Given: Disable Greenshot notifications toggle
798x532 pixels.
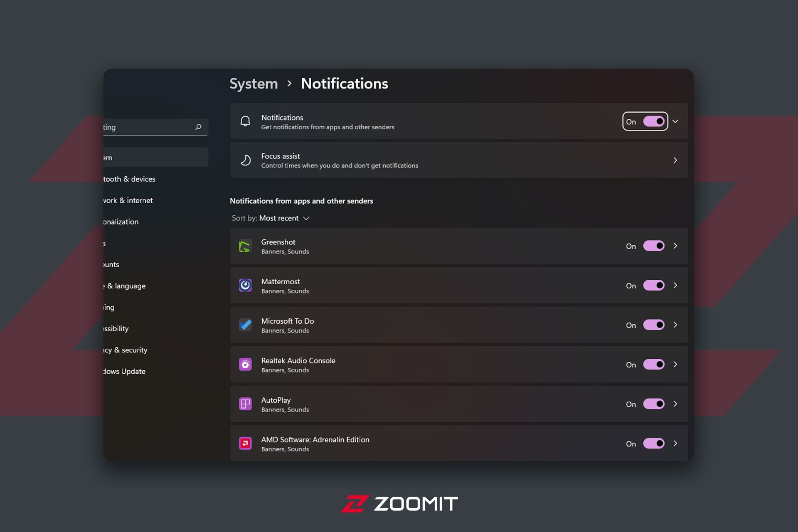Looking at the screenshot, I should (x=654, y=246).
